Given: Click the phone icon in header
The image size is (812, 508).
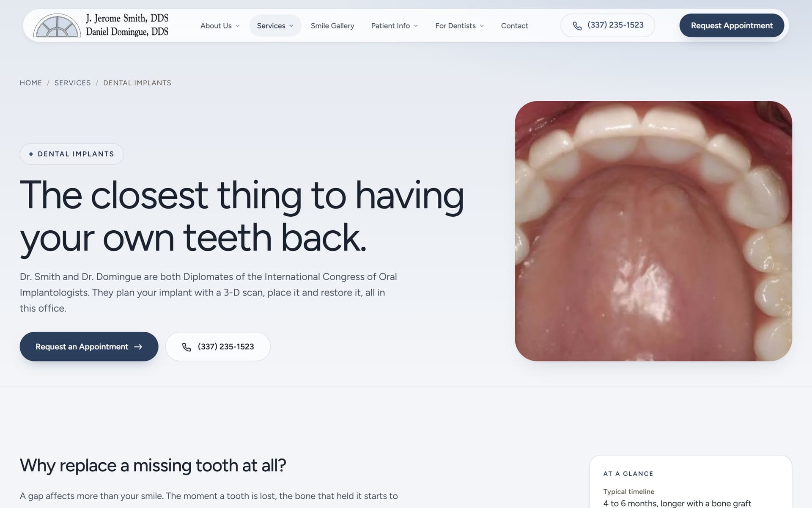Looking at the screenshot, I should click(x=577, y=26).
